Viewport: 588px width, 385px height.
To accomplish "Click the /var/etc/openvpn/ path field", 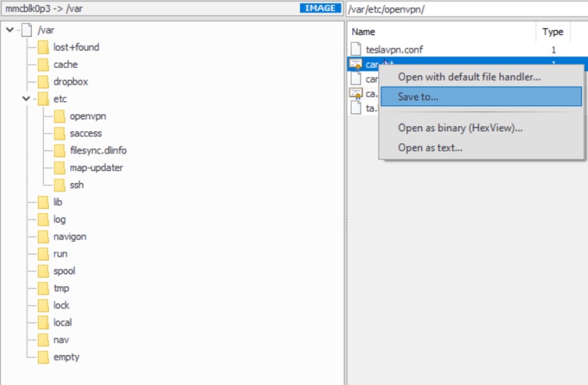I will 466,9.
